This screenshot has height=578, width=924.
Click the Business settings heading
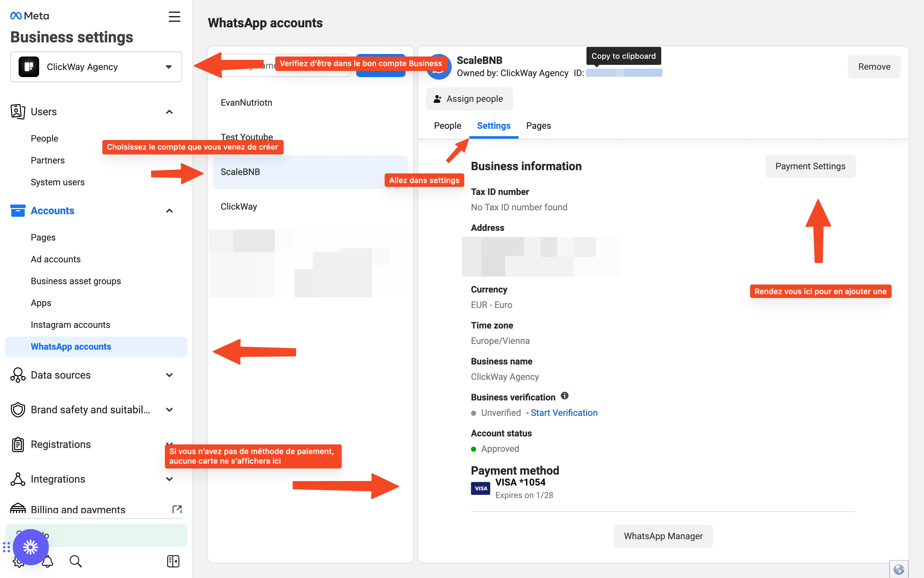(72, 37)
